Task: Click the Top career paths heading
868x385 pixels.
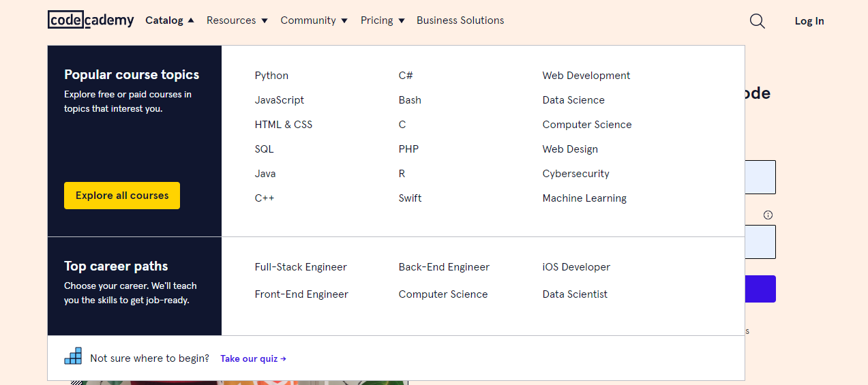Action: tap(116, 266)
